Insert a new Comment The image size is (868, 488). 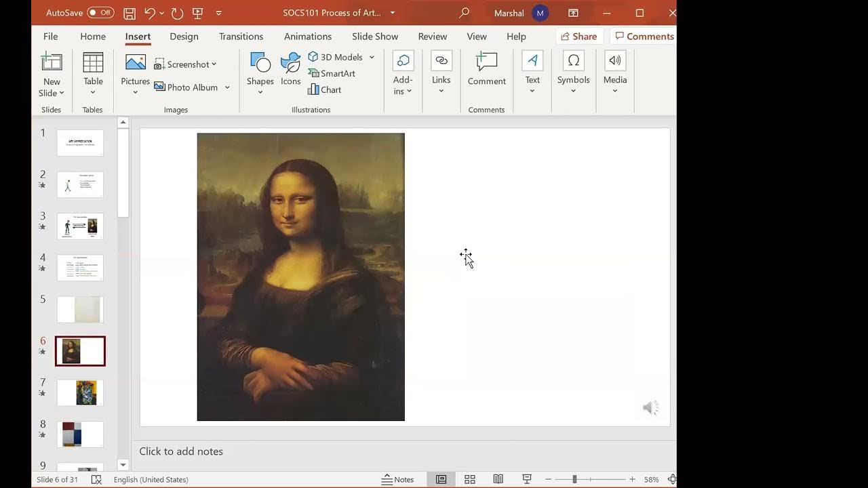click(x=487, y=69)
